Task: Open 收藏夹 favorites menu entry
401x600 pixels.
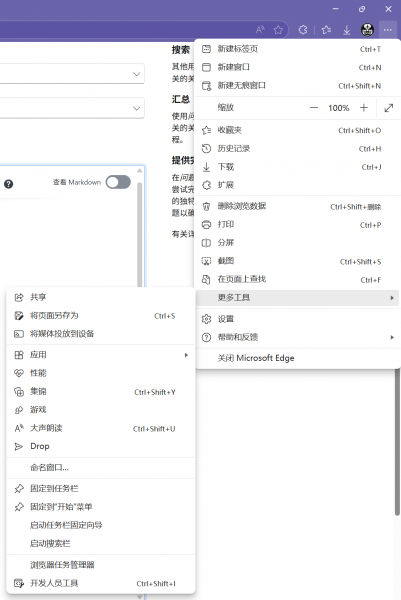Action: (x=295, y=130)
